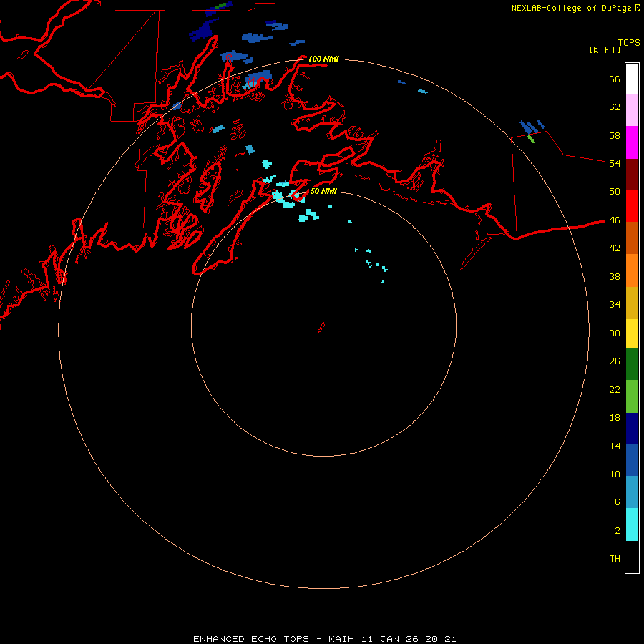Screen dimensions: 644x644
Task: Click the TOPS legend title
Action: click(x=629, y=43)
